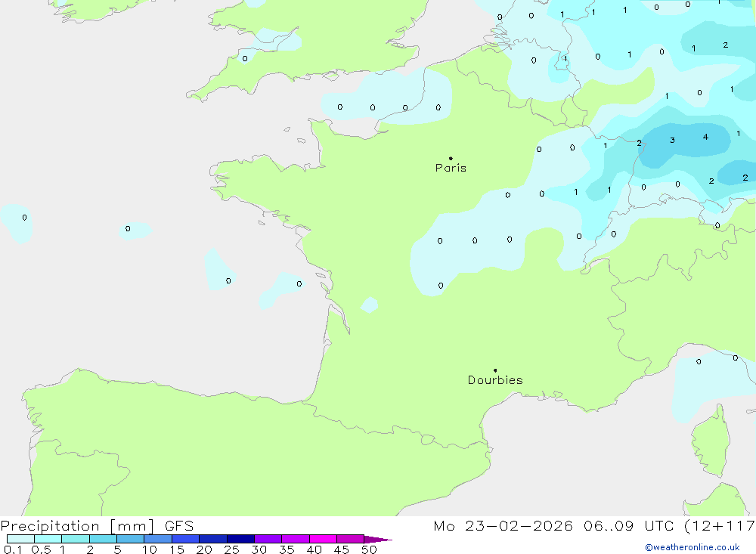Select the 0.5–1 mm legend color swatch

[48, 539]
